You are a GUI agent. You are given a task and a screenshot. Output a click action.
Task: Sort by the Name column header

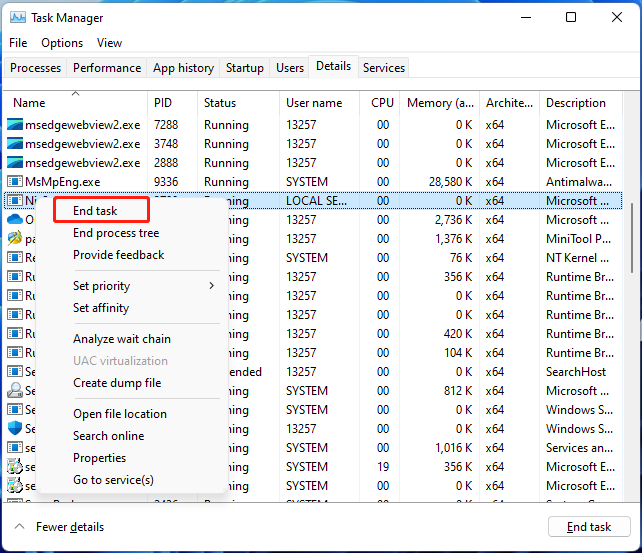coord(75,103)
